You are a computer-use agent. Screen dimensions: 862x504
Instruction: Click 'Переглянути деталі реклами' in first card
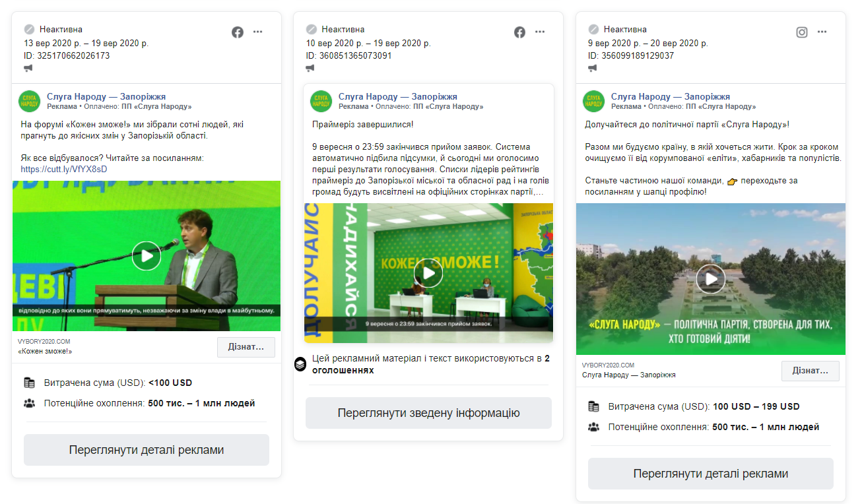[147, 450]
